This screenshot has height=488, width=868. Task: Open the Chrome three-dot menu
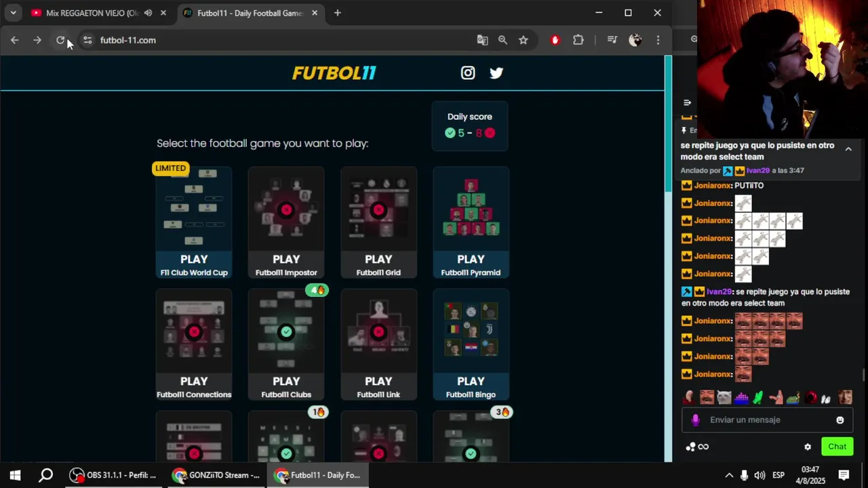(x=658, y=40)
